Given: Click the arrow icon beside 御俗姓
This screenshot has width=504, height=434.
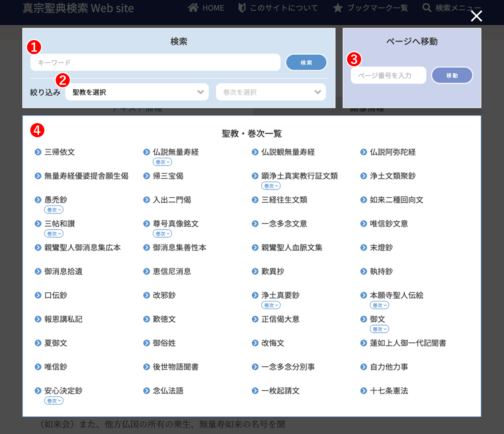Looking at the screenshot, I should pos(146,343).
